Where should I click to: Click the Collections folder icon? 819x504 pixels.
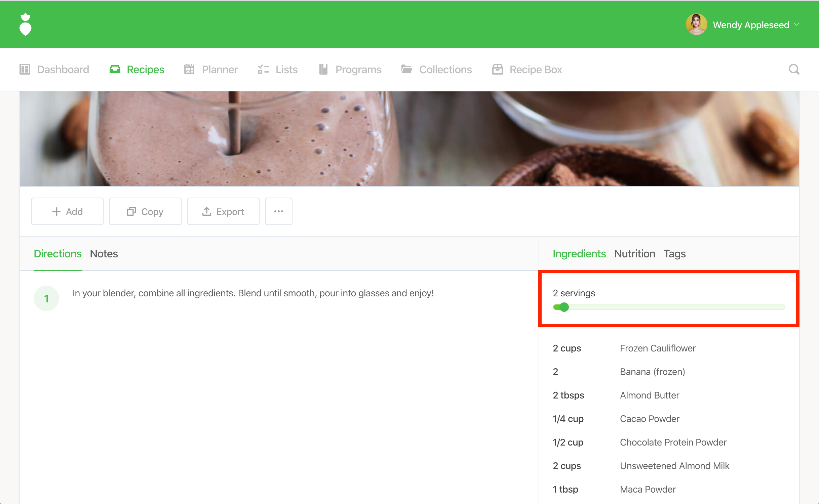click(x=406, y=70)
